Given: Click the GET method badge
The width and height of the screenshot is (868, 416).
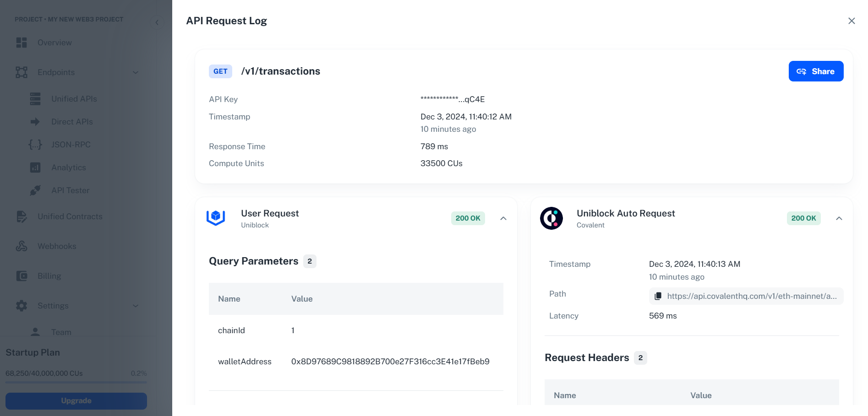Looking at the screenshot, I should 220,71.
